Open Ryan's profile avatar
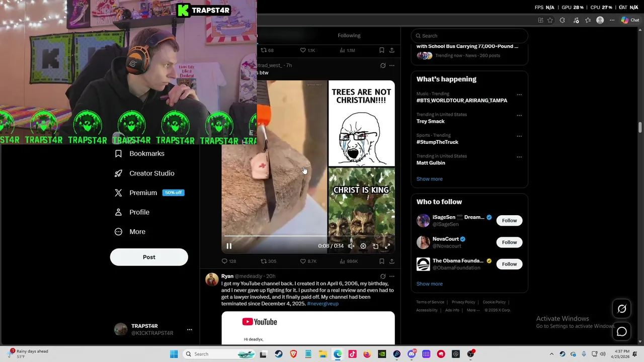 (x=212, y=279)
